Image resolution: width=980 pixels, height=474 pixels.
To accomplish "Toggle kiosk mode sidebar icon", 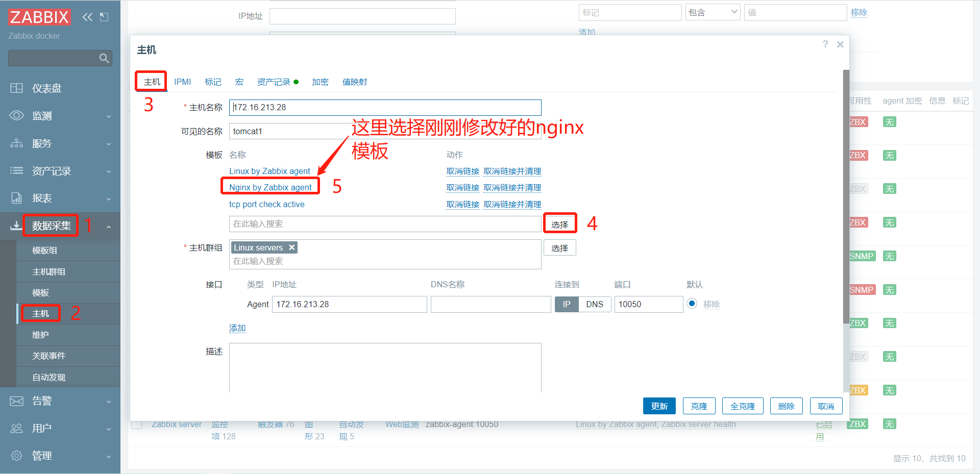I will (104, 17).
